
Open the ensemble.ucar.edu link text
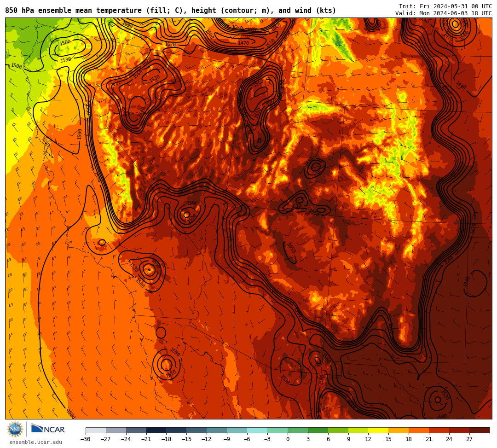(x=36, y=442)
